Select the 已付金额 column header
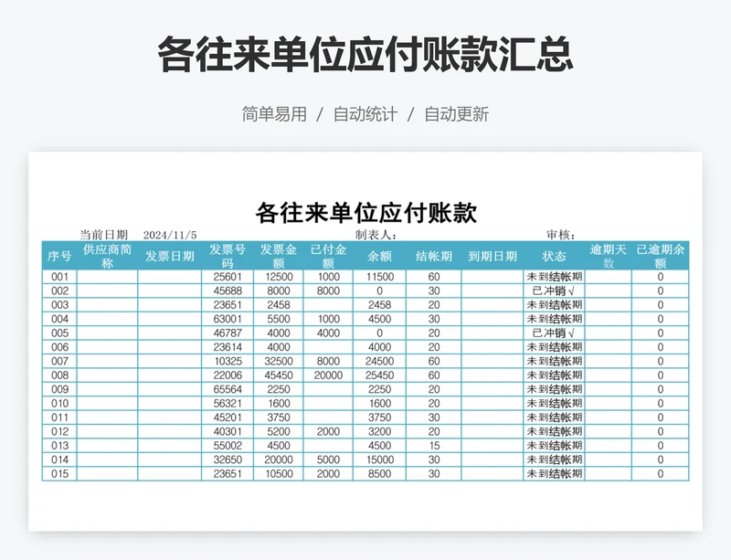The image size is (731, 560). point(328,256)
